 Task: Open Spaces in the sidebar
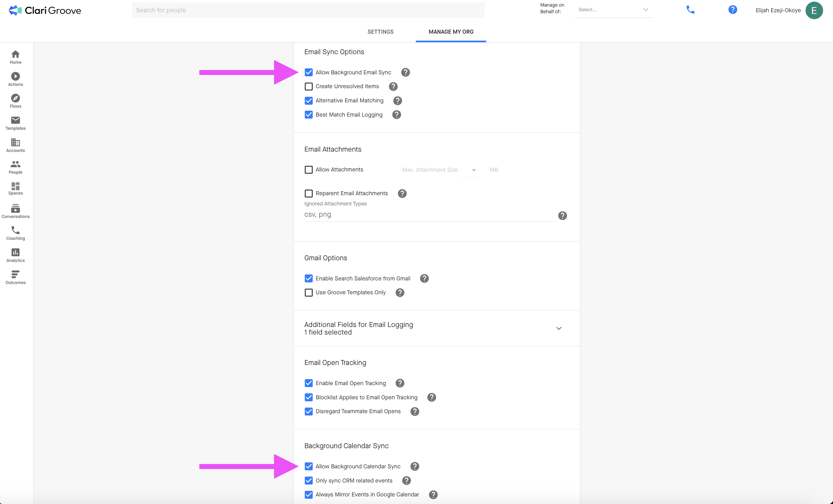tap(16, 189)
